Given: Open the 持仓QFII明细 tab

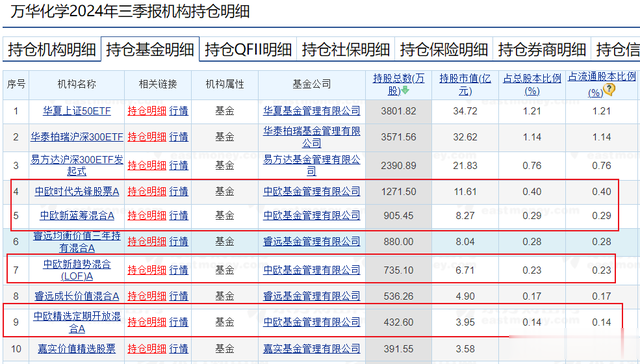Looking at the screenshot, I should (248, 49).
